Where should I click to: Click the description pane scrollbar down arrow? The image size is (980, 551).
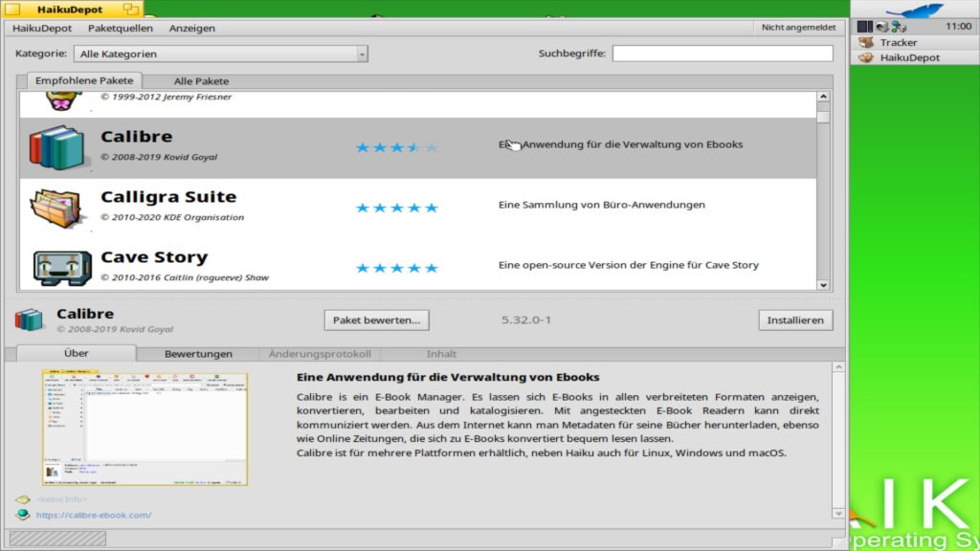[838, 514]
